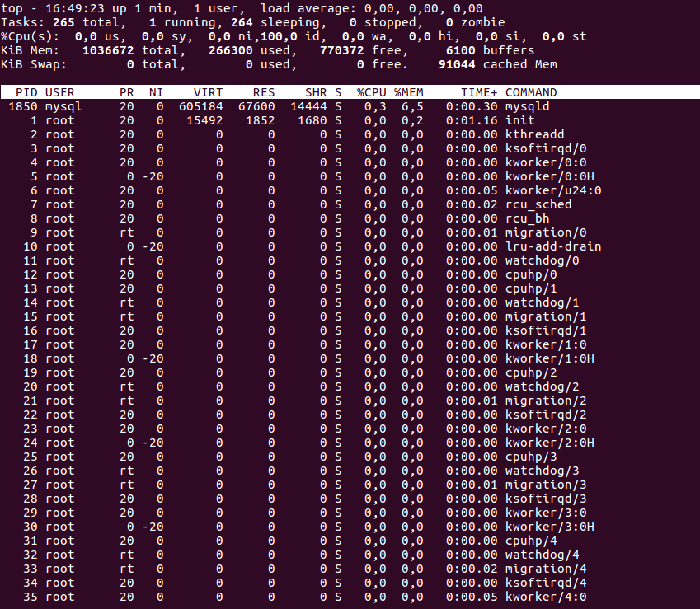The width and height of the screenshot is (700, 609).
Task: Click the rcu_sched process name
Action: point(538,204)
